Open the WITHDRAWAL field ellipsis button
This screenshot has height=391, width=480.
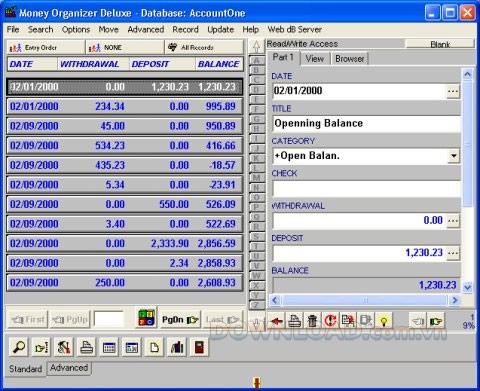[x=453, y=220]
